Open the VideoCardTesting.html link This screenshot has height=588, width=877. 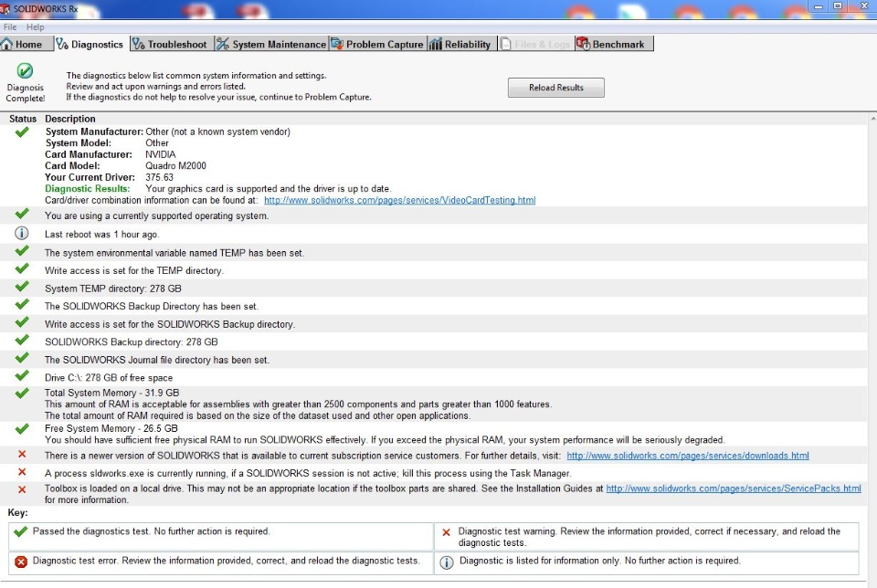tap(399, 200)
